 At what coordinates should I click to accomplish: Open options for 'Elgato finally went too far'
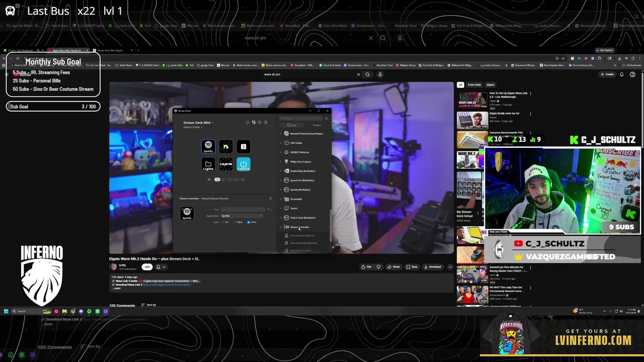(x=530, y=114)
